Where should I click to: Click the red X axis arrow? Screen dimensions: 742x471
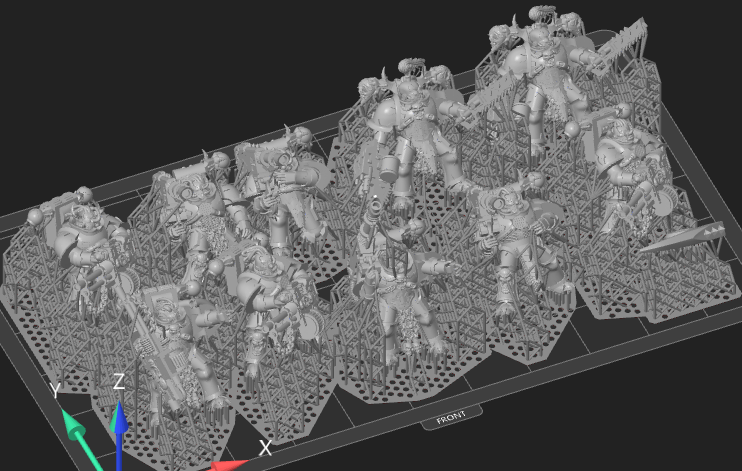coord(230,465)
